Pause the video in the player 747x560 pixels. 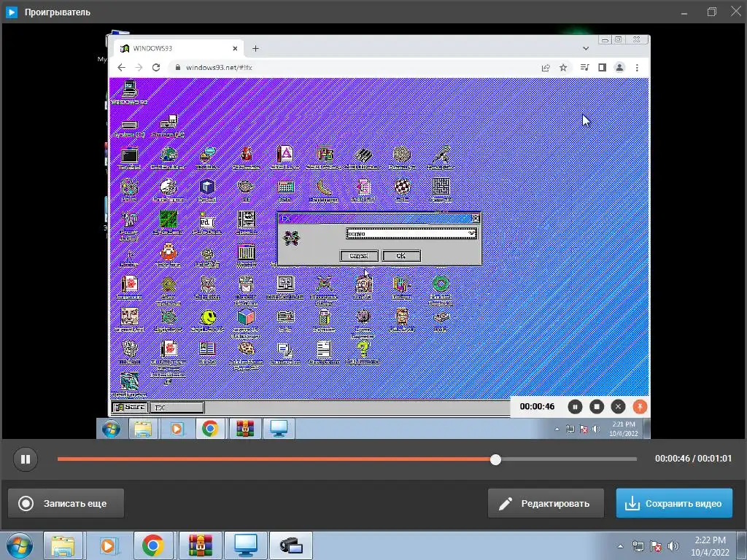[26, 459]
